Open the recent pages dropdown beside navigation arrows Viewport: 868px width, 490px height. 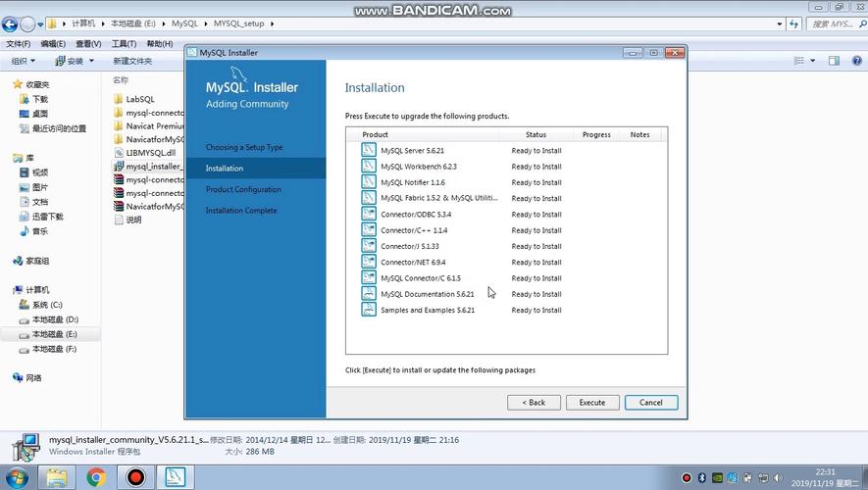point(40,24)
